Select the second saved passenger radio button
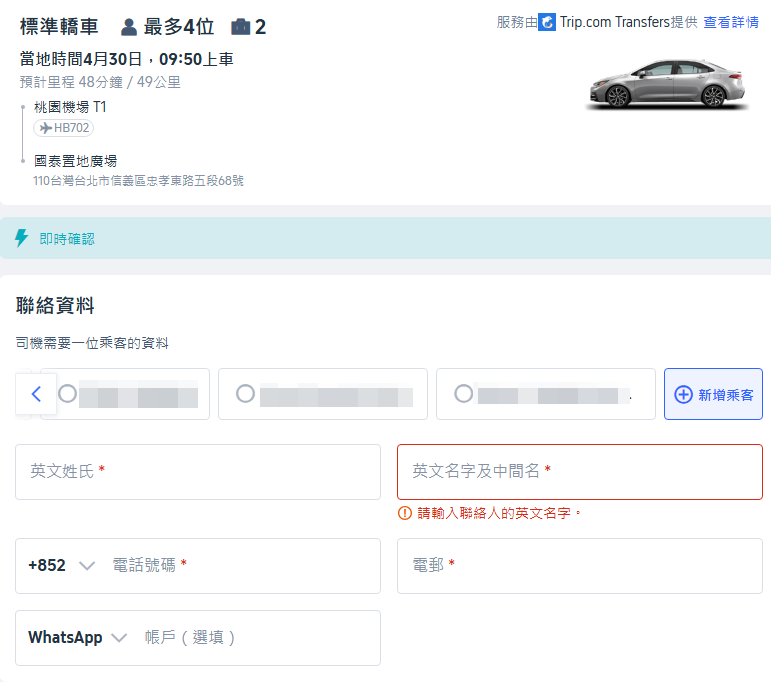771x682 pixels. [245, 394]
